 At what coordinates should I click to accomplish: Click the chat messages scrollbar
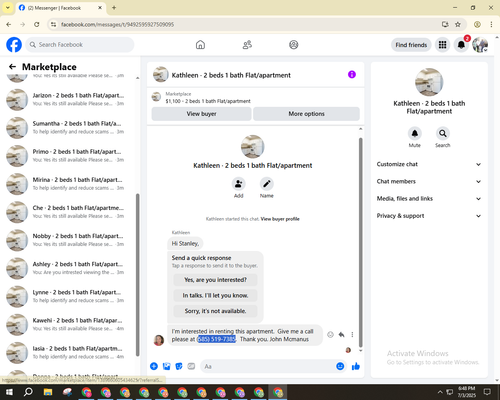[360, 242]
